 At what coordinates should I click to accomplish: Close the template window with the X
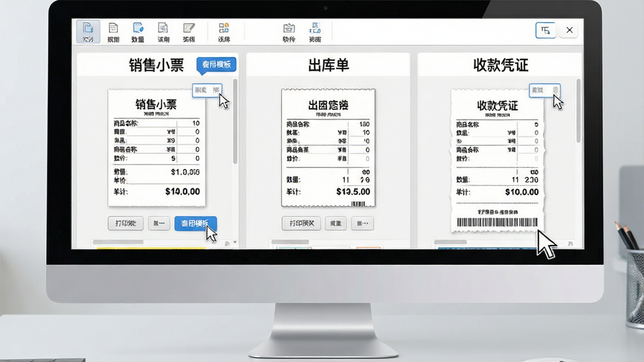point(569,30)
